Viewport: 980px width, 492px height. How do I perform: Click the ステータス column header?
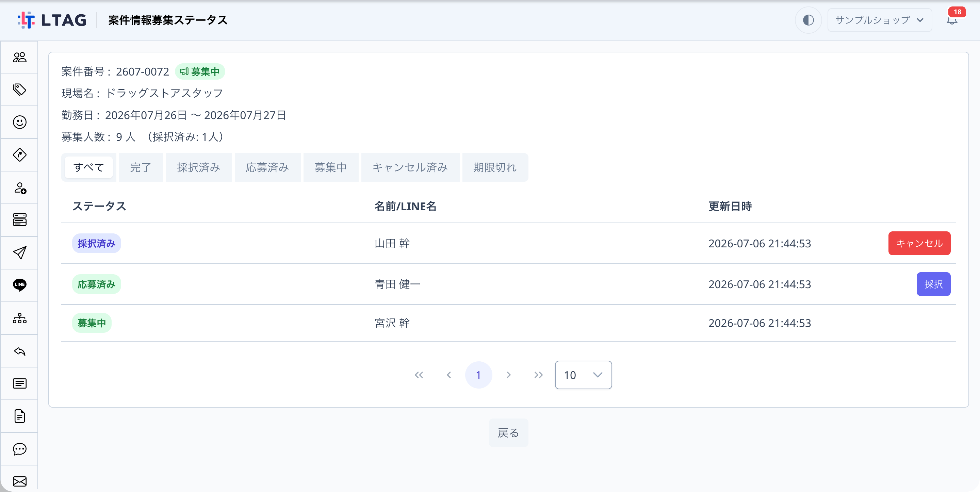pyautogui.click(x=99, y=206)
